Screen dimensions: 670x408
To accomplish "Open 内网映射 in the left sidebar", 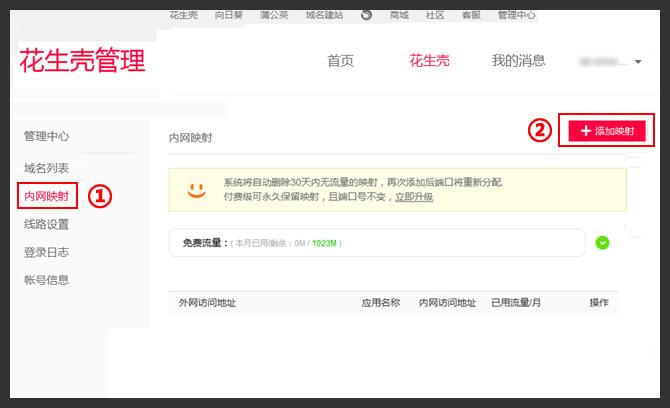I will click(x=46, y=196).
